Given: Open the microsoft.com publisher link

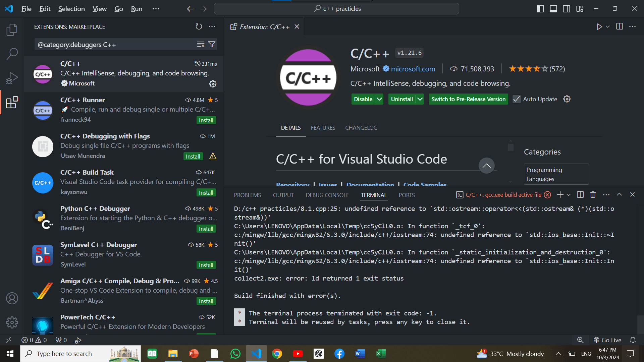Looking at the screenshot, I should [x=413, y=69].
